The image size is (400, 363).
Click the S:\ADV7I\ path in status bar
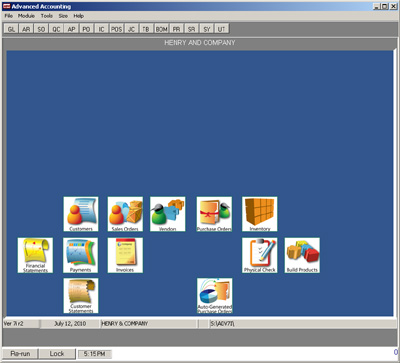pos(303,324)
